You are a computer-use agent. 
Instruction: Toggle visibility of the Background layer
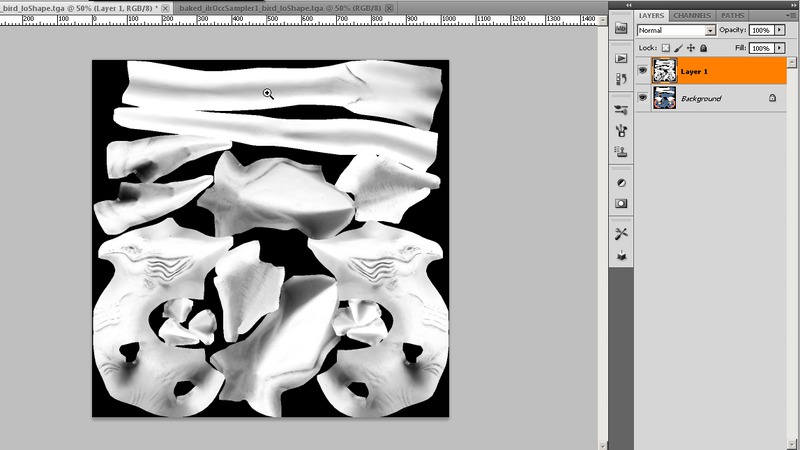click(642, 98)
